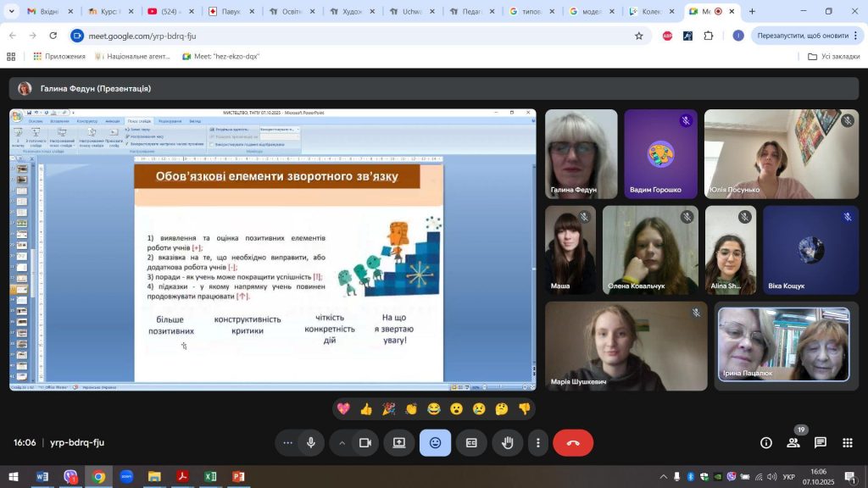Mute the microphone in Meet
868x488 pixels.
coord(311,442)
